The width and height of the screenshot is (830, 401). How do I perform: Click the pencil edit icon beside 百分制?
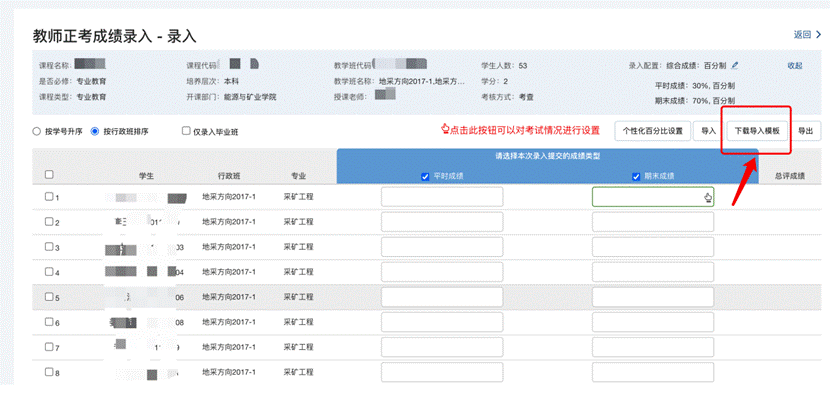[735, 65]
